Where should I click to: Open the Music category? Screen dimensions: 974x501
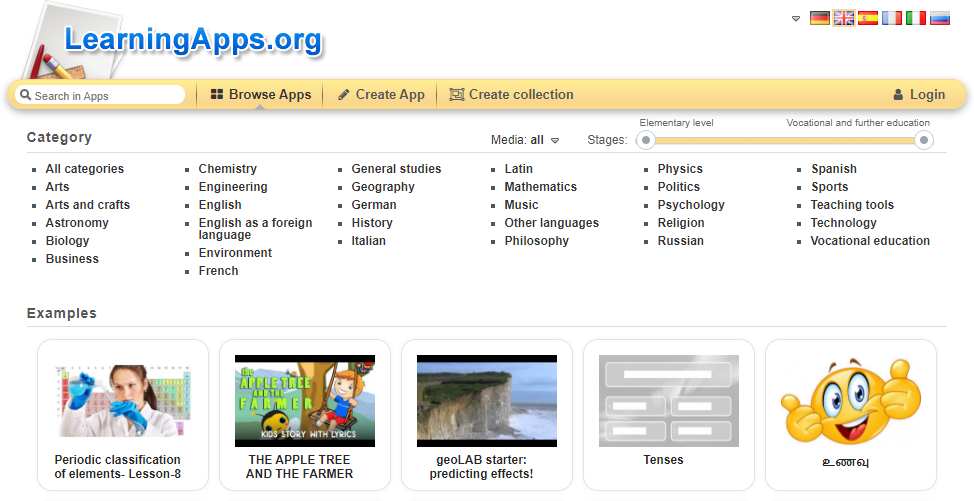[521, 205]
